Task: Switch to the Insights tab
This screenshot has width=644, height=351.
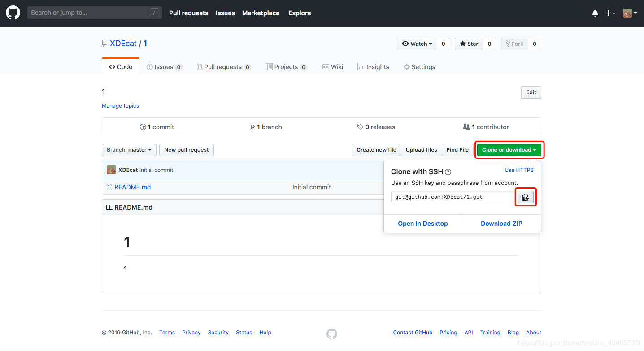Action: (x=373, y=67)
